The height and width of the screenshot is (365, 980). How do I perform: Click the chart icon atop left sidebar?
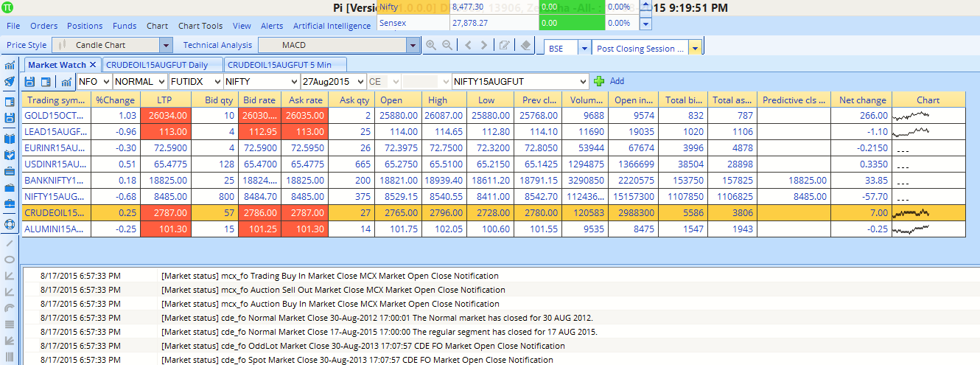(x=10, y=66)
